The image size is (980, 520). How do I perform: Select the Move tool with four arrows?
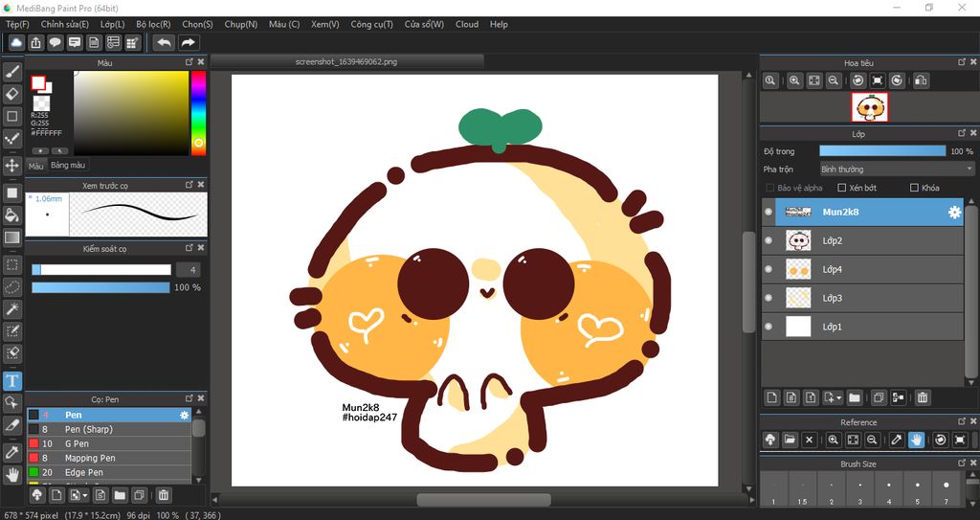tap(11, 166)
